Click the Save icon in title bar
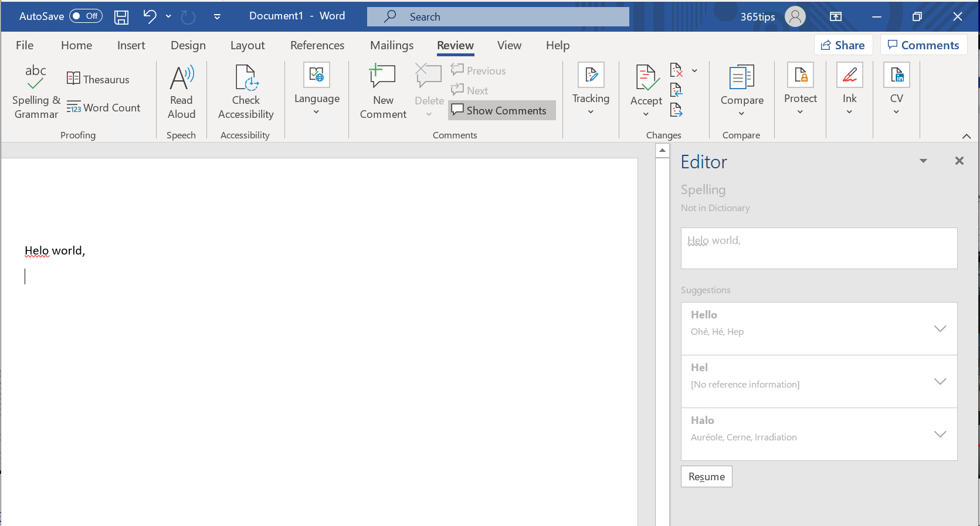The width and height of the screenshot is (980, 526). coord(121,17)
